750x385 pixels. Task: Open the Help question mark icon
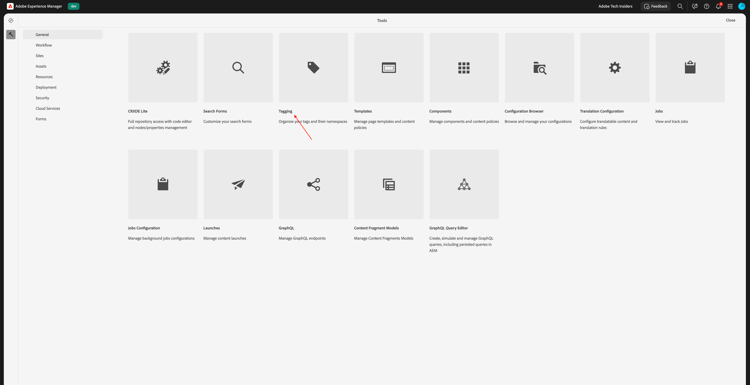tap(706, 6)
